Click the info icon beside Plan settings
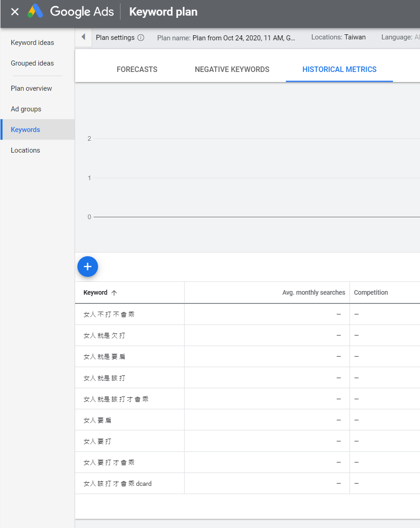Viewport: 420px width, 528px height. (141, 38)
